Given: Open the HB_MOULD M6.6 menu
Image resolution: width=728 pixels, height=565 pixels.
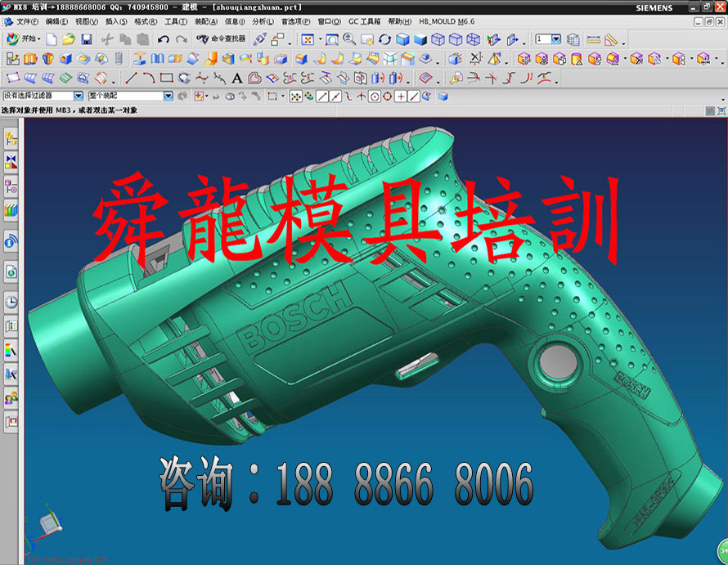Looking at the screenshot, I should [447, 21].
